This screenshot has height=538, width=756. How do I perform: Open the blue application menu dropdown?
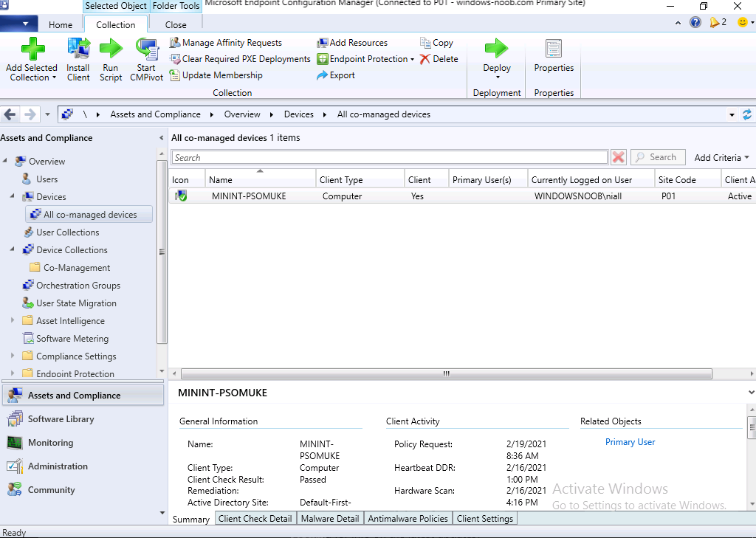18,23
